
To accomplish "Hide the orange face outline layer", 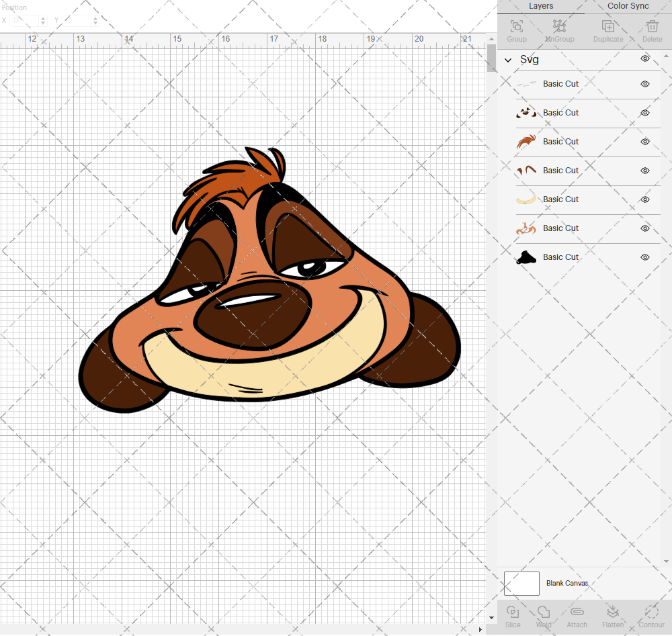I will tap(645, 228).
